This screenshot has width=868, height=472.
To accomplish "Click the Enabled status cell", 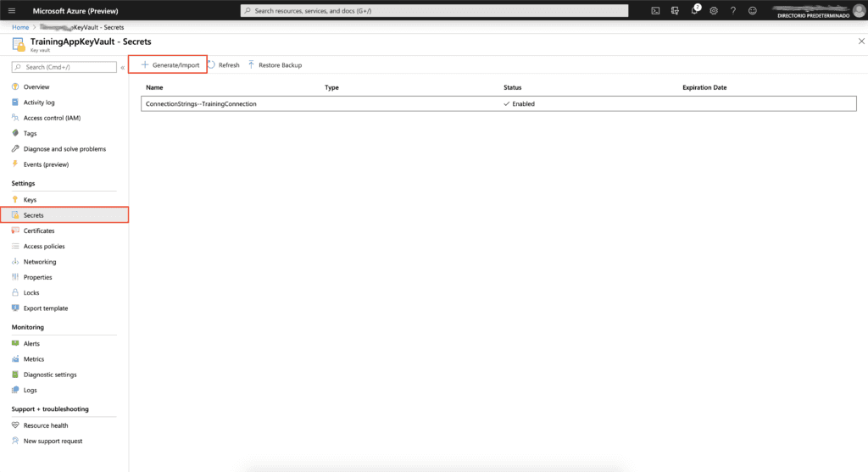I will click(x=520, y=103).
